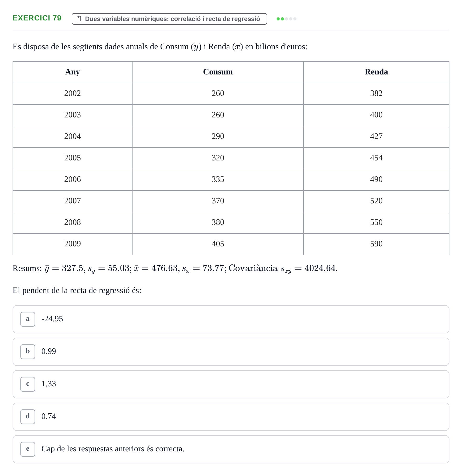
Task: Click the EXERCICI 79 heading
Action: tap(37, 18)
